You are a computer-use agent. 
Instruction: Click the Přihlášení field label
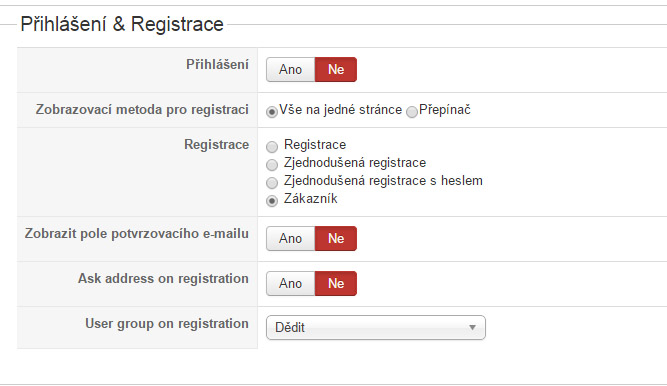217,65
